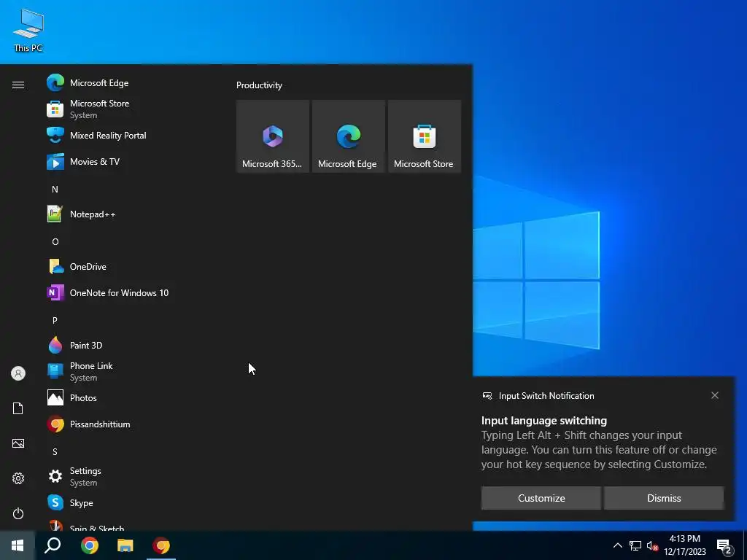Show hidden tray icons chevron

[x=617, y=545]
